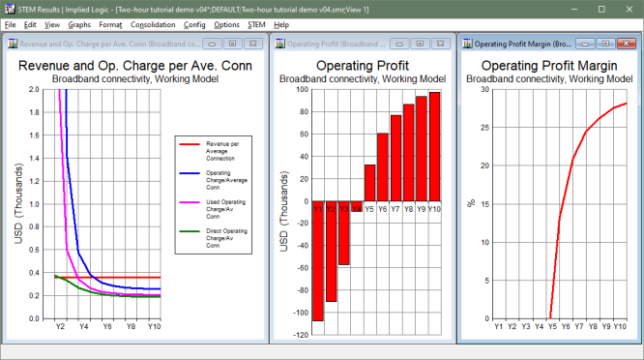
Task: Maximize the Operating Profit chart window
Action: 420,44
